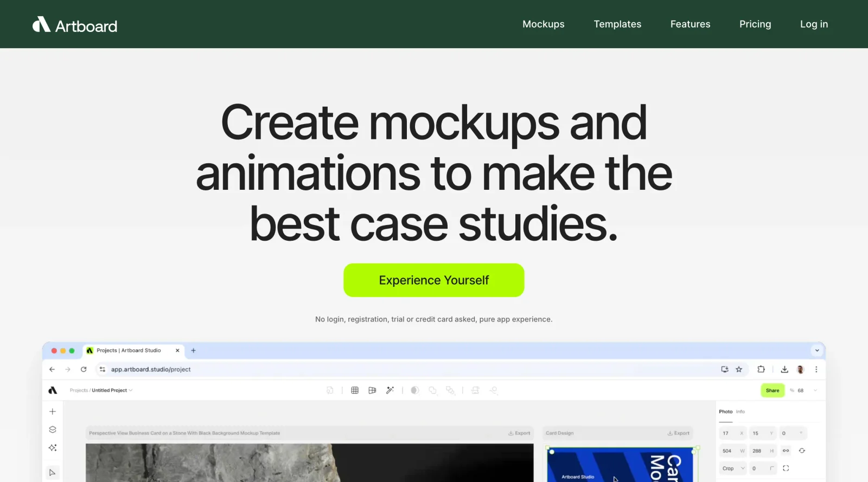Click the install app icon in address bar
The width and height of the screenshot is (868, 482).
pyautogui.click(x=725, y=369)
